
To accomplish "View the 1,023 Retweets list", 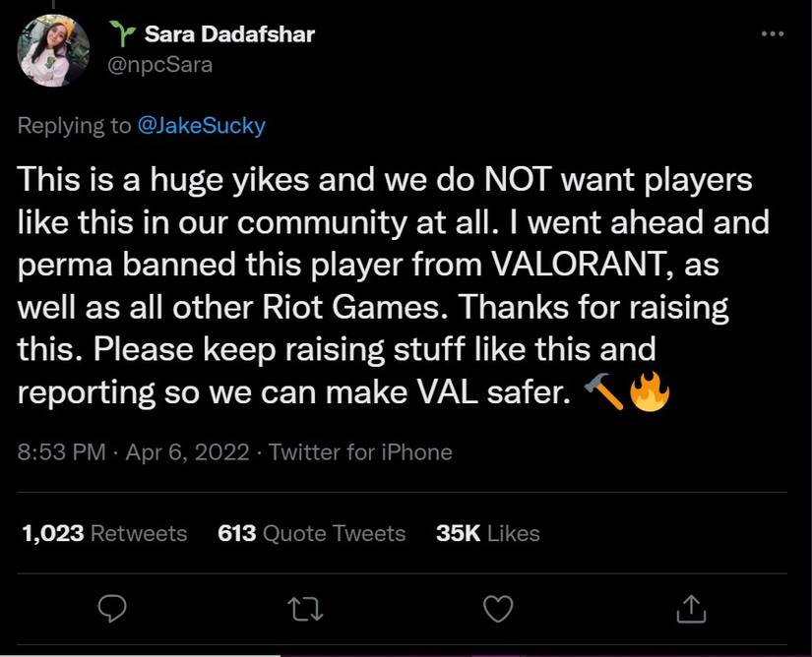I will [104, 533].
